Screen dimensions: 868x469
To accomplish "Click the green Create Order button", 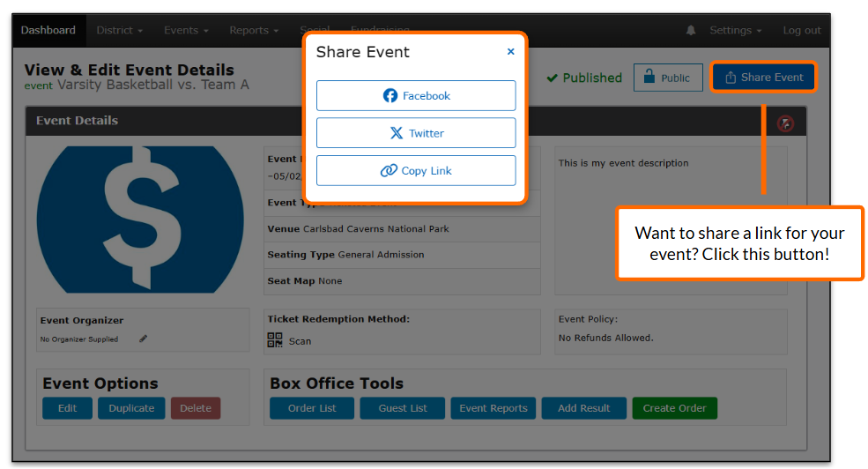I will (x=674, y=408).
